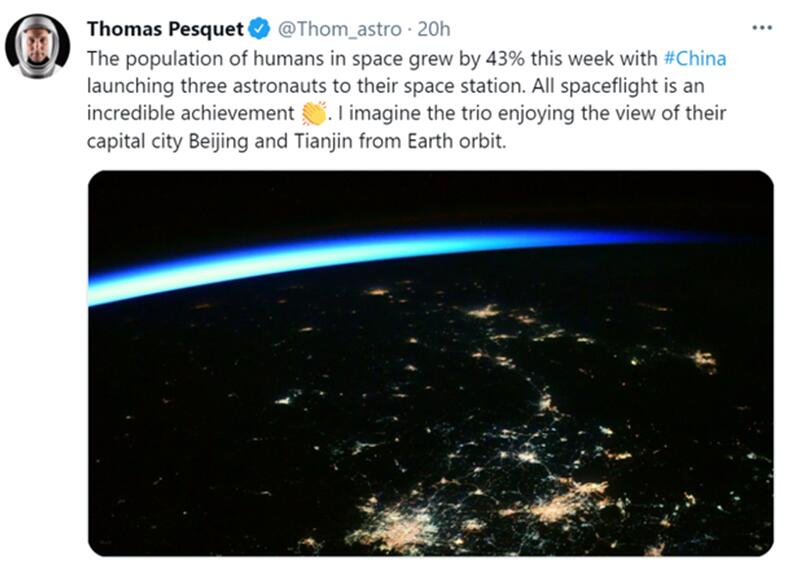
Task: Click the Thomas Pesquet display name
Action: (x=165, y=28)
